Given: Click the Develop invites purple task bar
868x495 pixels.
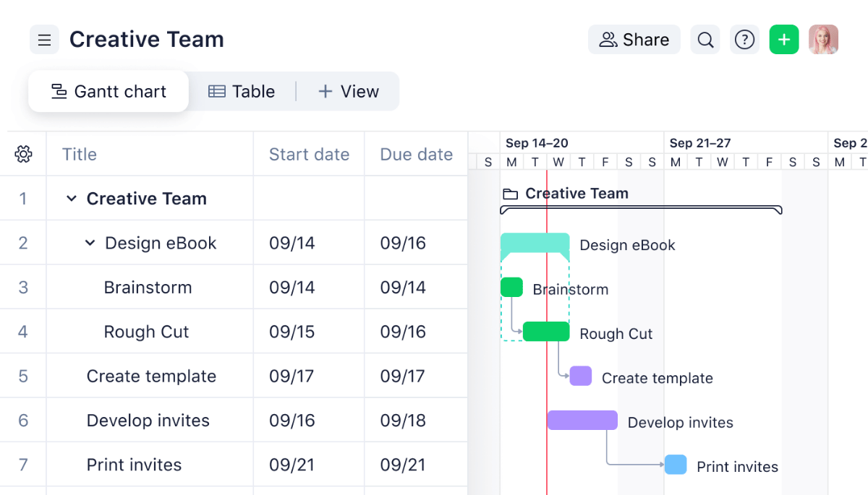Looking at the screenshot, I should pyautogui.click(x=582, y=420).
